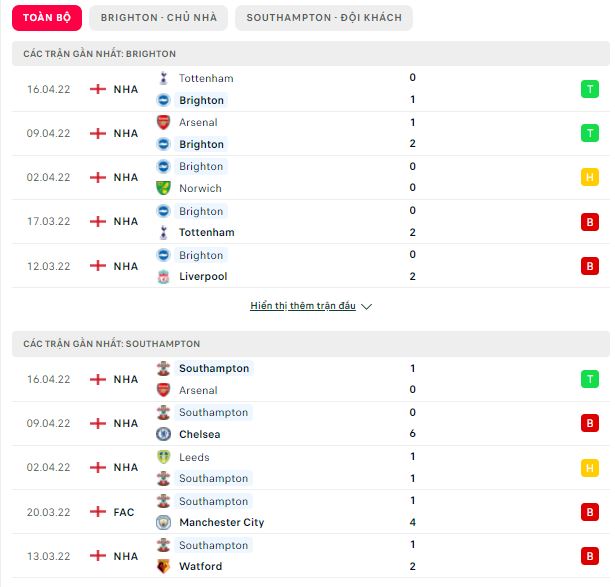Screen dimensions: 615x587
Task: Click Norwich crest icon
Action: [x=163, y=188]
